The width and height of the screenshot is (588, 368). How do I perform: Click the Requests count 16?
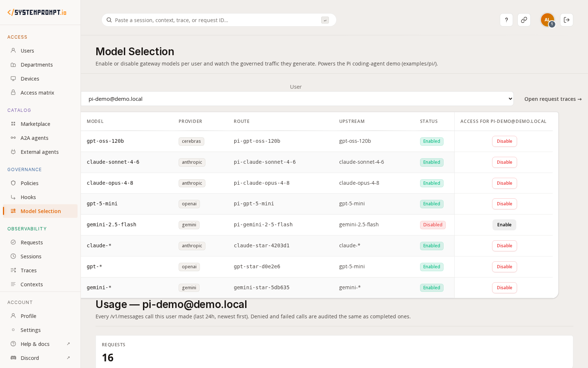coord(108,358)
